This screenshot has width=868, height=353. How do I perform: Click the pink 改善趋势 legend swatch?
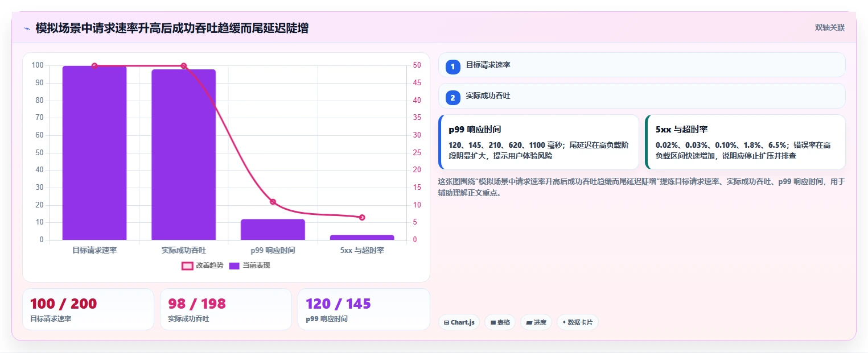pyautogui.click(x=187, y=265)
